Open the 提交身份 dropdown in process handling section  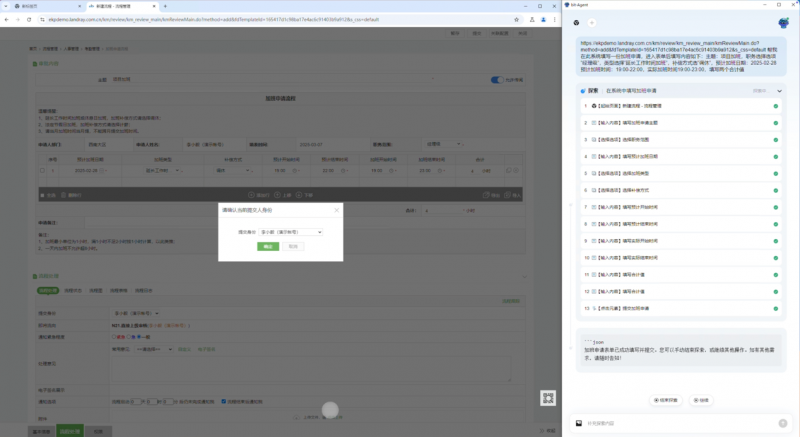[136, 313]
